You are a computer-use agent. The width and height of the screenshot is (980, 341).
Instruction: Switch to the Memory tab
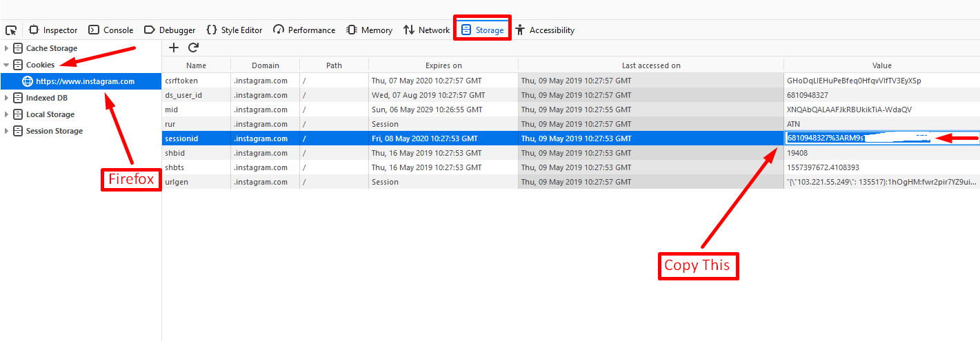(x=370, y=30)
